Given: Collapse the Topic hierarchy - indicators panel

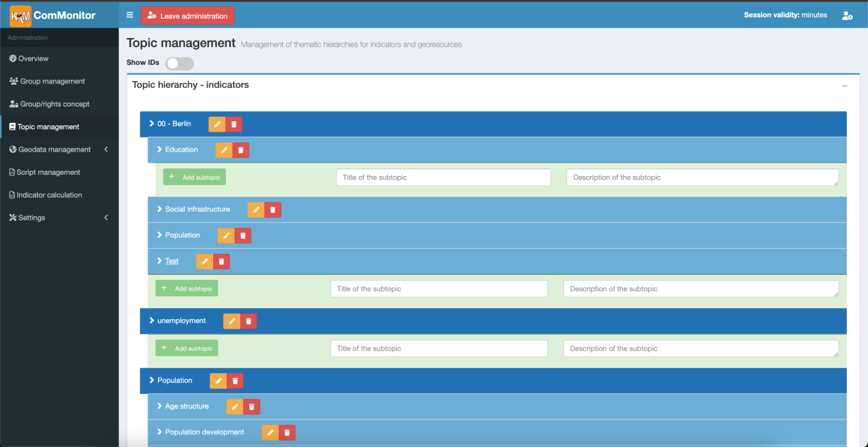Looking at the screenshot, I should click(845, 86).
